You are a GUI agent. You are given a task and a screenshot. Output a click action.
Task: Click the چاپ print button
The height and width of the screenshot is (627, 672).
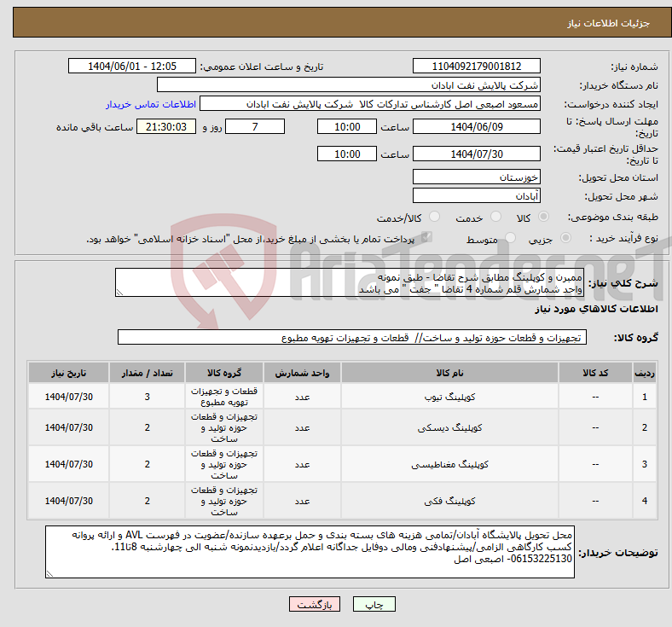pos(374,604)
